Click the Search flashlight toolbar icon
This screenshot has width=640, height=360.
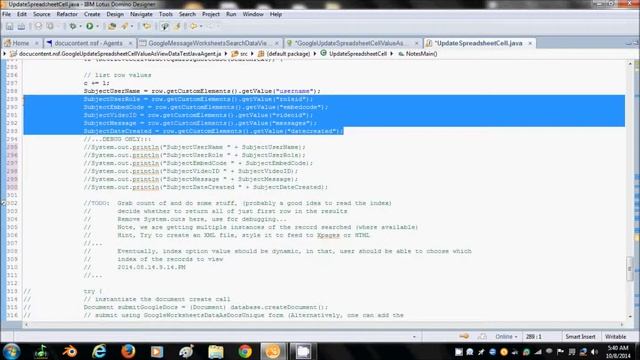tap(124, 27)
